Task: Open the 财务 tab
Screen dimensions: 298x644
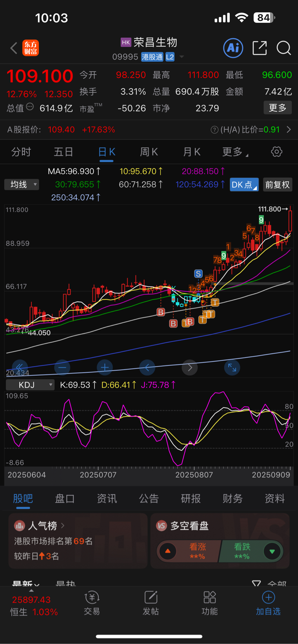Action: [x=233, y=498]
